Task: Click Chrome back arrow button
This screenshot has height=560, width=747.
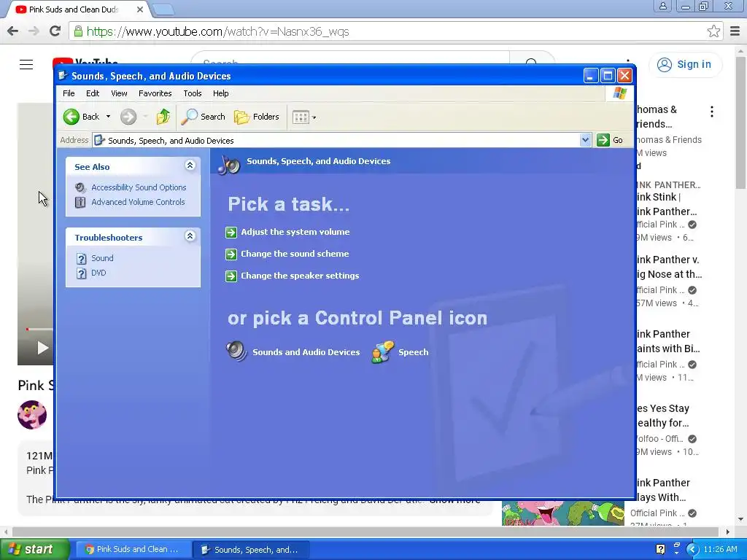Action: [13, 31]
